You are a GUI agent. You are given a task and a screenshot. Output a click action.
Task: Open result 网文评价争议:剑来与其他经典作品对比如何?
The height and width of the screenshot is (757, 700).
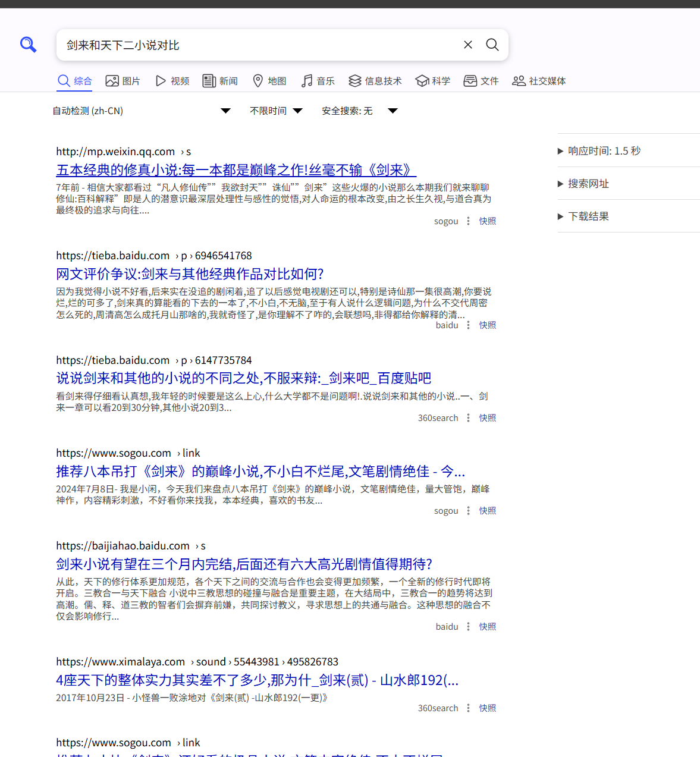[190, 274]
